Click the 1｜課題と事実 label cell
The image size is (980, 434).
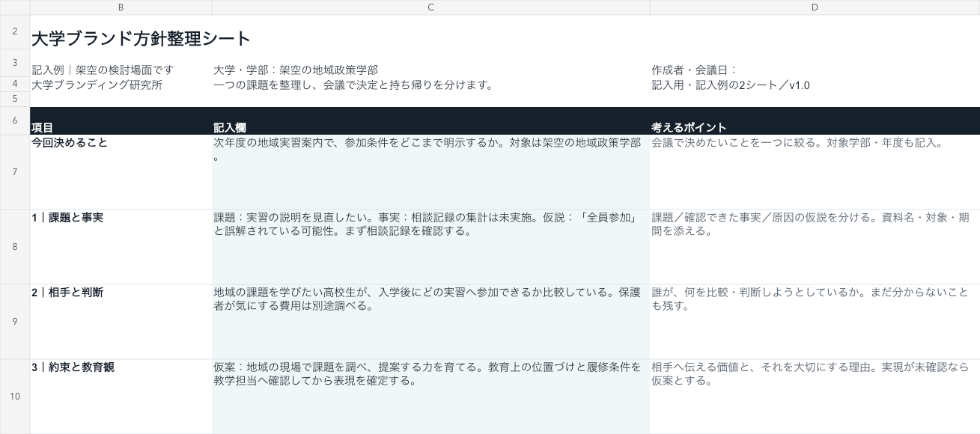click(121, 247)
